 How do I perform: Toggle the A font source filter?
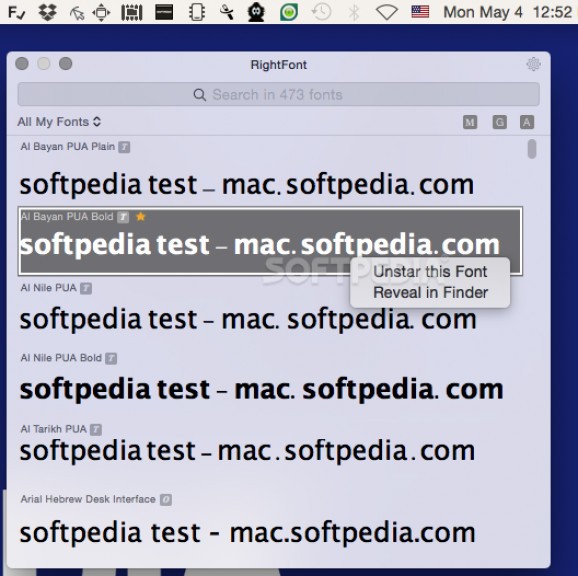click(x=527, y=122)
